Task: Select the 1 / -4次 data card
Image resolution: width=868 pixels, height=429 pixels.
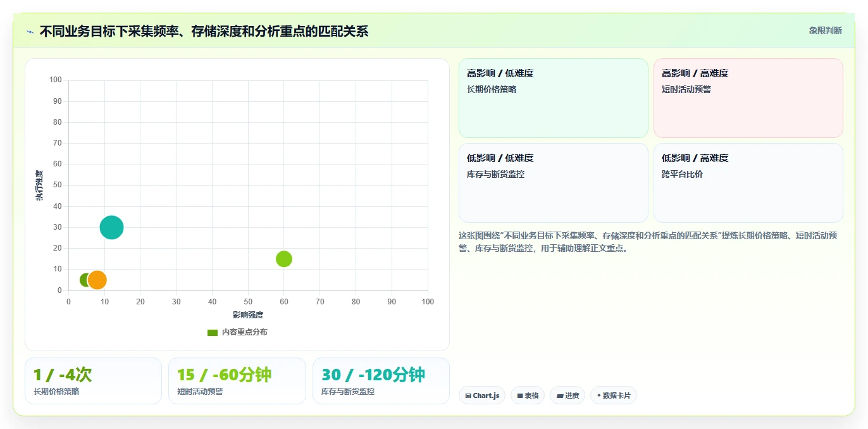Action: point(94,381)
